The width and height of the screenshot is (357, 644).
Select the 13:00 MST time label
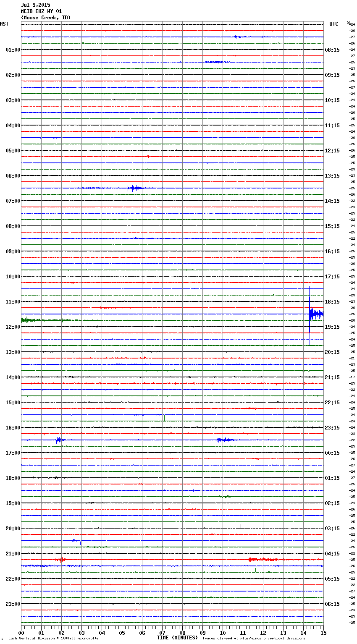point(13,352)
